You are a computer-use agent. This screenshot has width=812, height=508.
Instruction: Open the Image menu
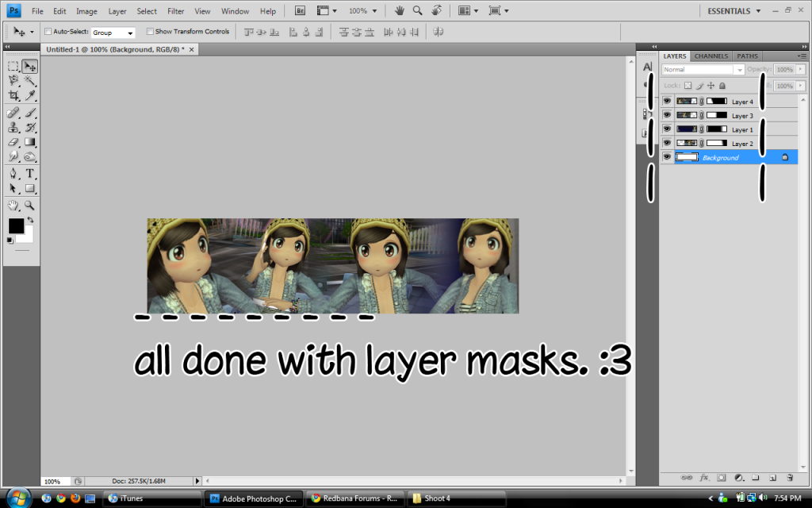(86, 11)
